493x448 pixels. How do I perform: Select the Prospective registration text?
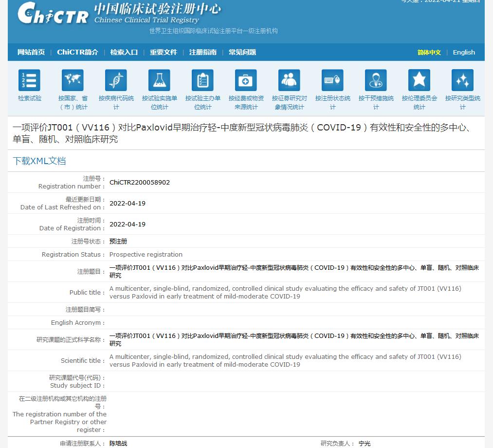146,254
